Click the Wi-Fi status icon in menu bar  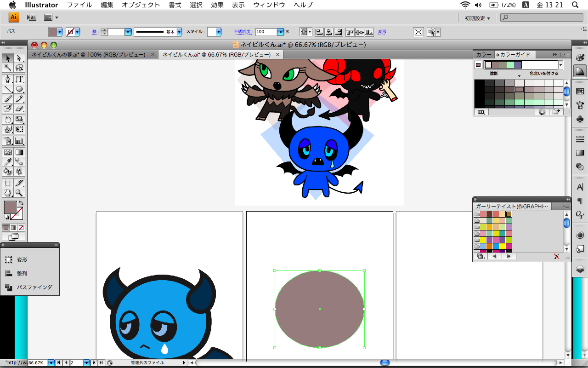point(465,5)
